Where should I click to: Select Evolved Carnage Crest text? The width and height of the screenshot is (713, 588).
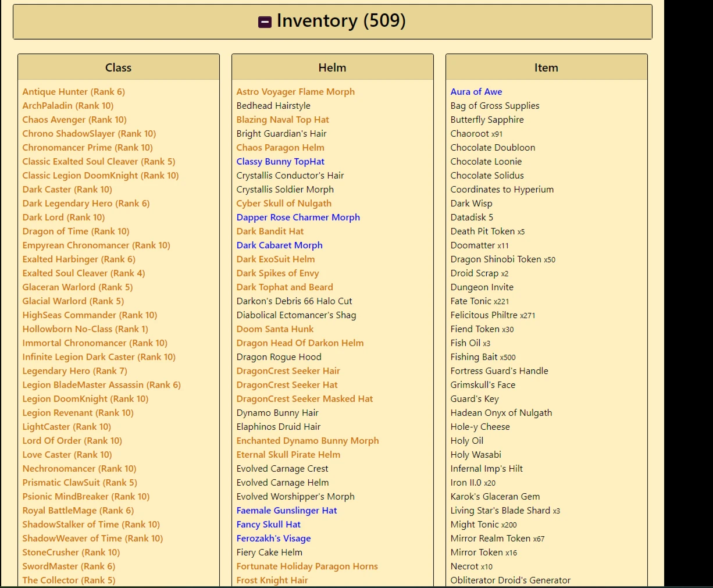pos(283,469)
